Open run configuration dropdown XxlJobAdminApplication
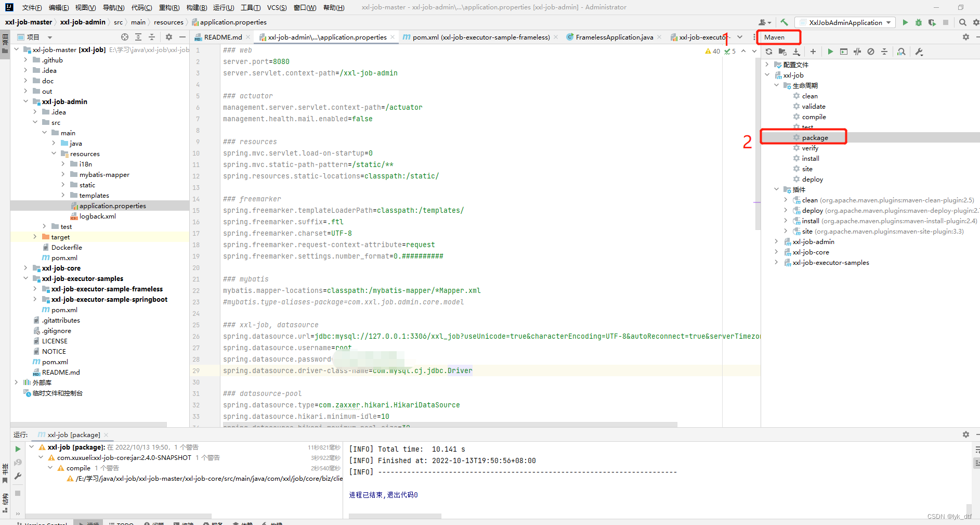Image resolution: width=980 pixels, height=525 pixels. (845, 22)
